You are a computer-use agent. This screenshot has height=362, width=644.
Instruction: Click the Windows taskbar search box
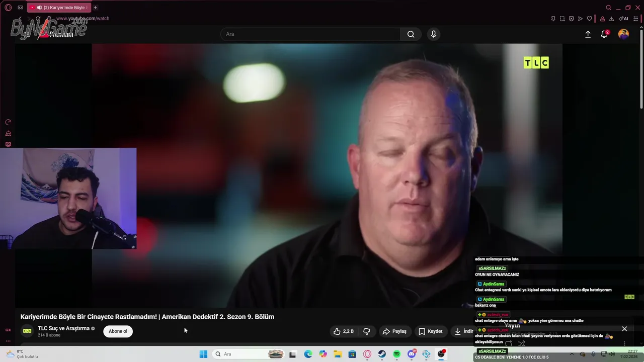249,354
